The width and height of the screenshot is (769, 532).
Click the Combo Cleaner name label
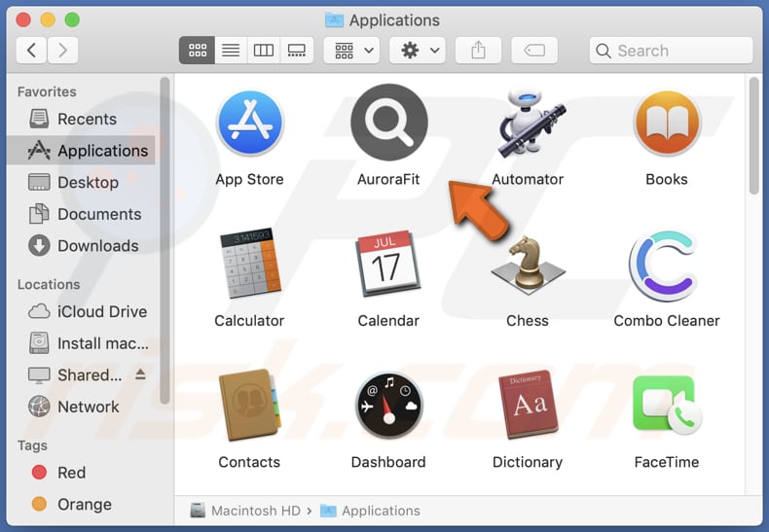click(667, 320)
